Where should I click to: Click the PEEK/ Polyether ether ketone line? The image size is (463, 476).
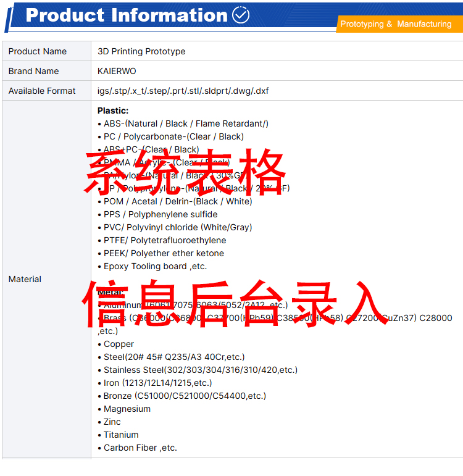point(161,253)
